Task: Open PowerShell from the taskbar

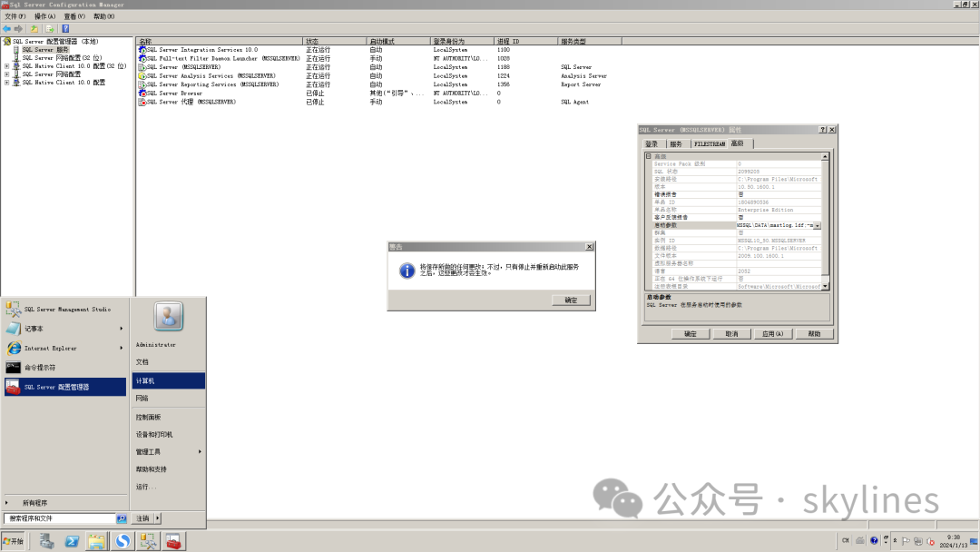Action: point(72,541)
